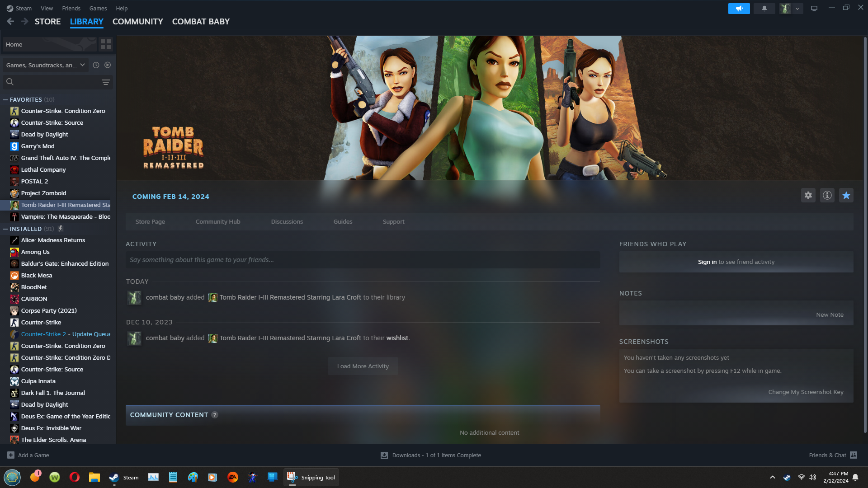This screenshot has width=868, height=488.
Task: Collapse the FAVORITES category
Action: pos(5,99)
